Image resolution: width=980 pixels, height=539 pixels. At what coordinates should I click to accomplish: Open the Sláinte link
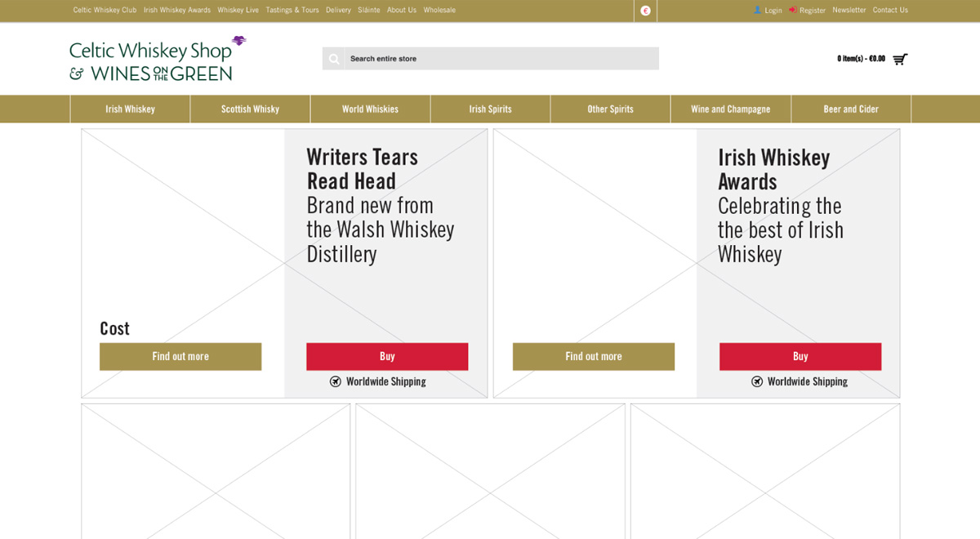[x=369, y=10]
